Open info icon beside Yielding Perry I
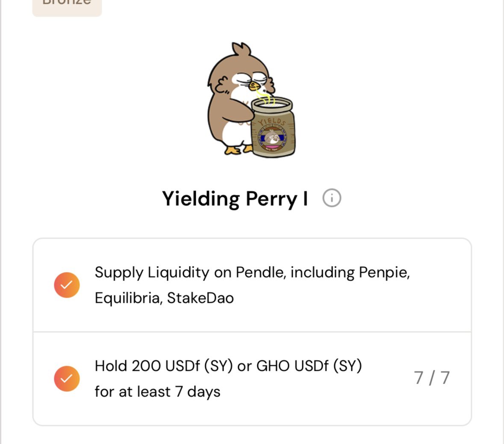504x444 pixels. 332,198
